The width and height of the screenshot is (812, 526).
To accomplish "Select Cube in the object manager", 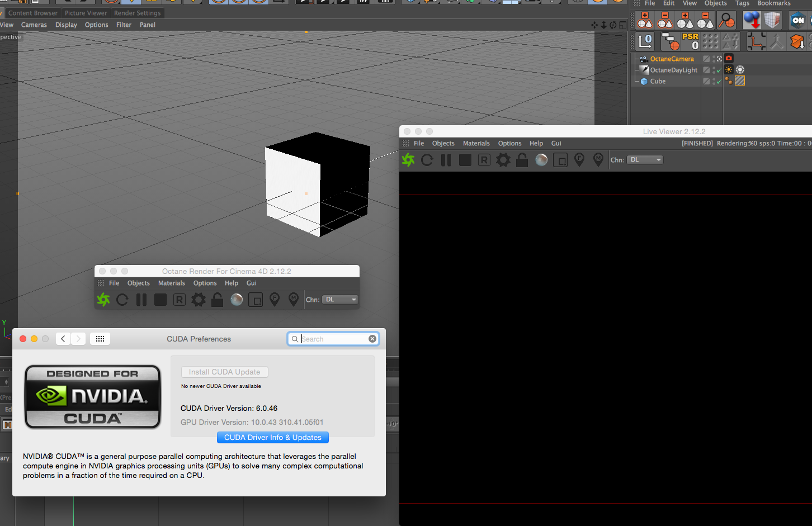I will [x=658, y=81].
